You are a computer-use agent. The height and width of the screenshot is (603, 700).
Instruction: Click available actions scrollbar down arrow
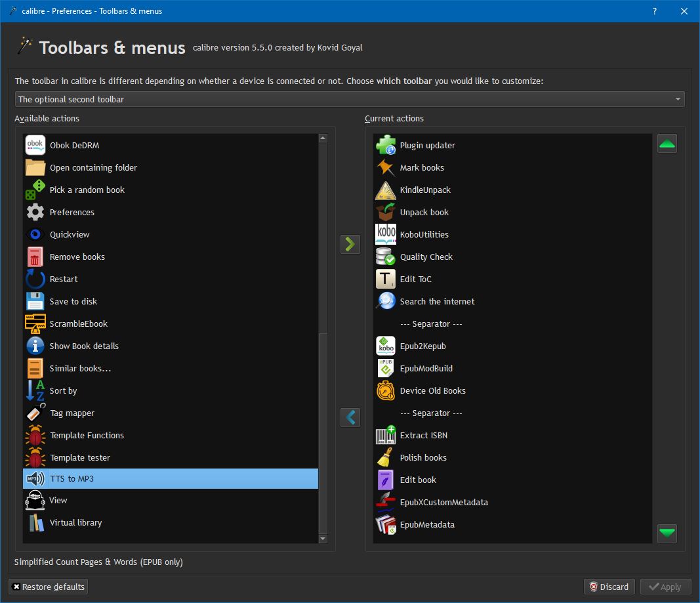(x=323, y=539)
